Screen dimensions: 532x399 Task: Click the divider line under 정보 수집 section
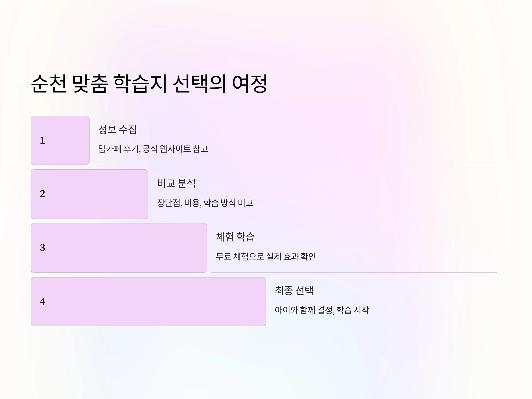295,165
